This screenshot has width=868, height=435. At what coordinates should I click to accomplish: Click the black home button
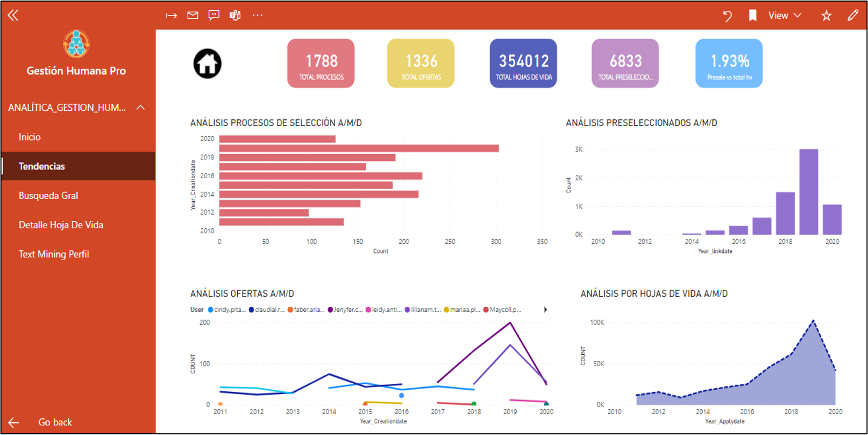tap(207, 64)
